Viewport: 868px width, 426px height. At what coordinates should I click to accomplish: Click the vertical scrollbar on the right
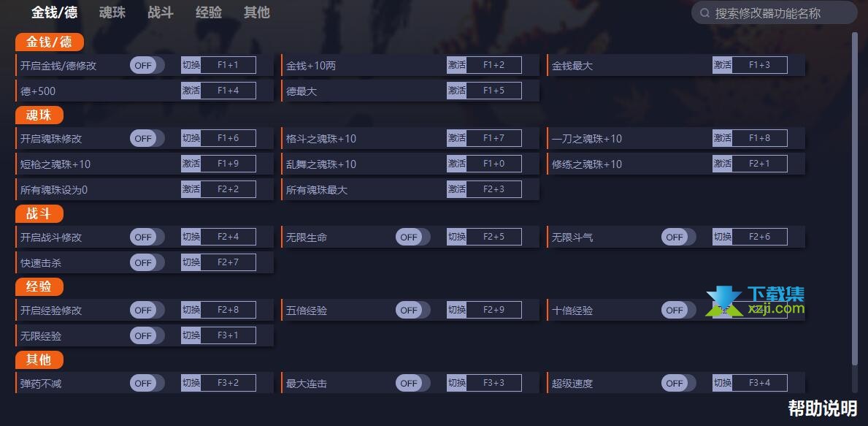tap(855, 213)
